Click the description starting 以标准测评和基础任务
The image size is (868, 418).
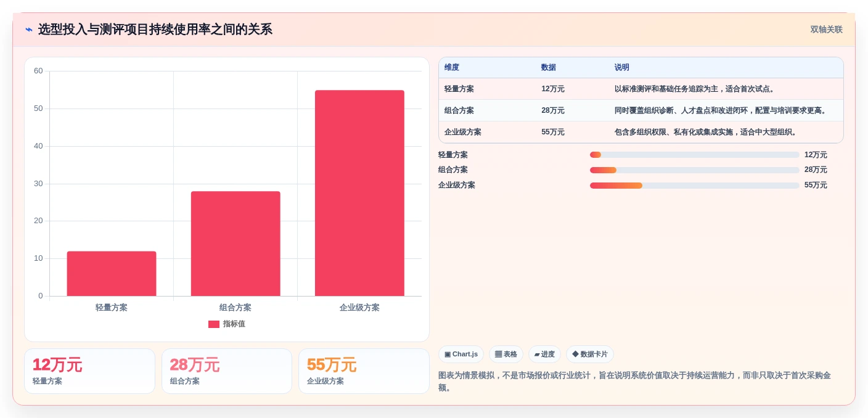694,89
